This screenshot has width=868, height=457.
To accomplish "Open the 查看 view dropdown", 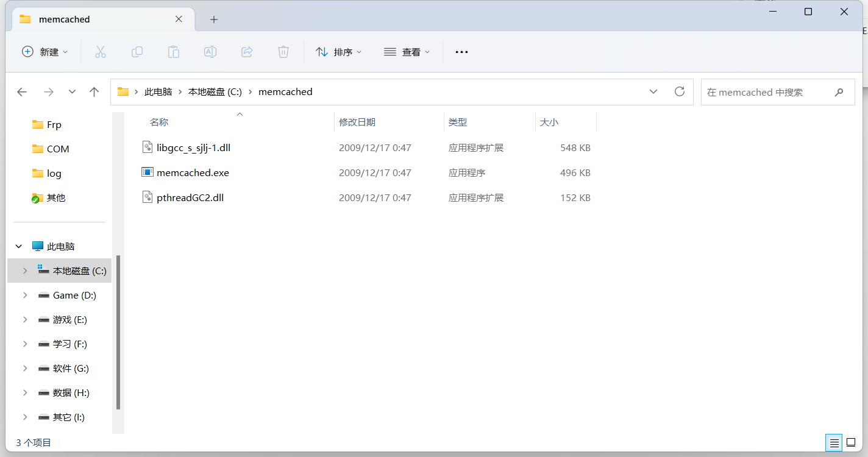I will [x=407, y=52].
